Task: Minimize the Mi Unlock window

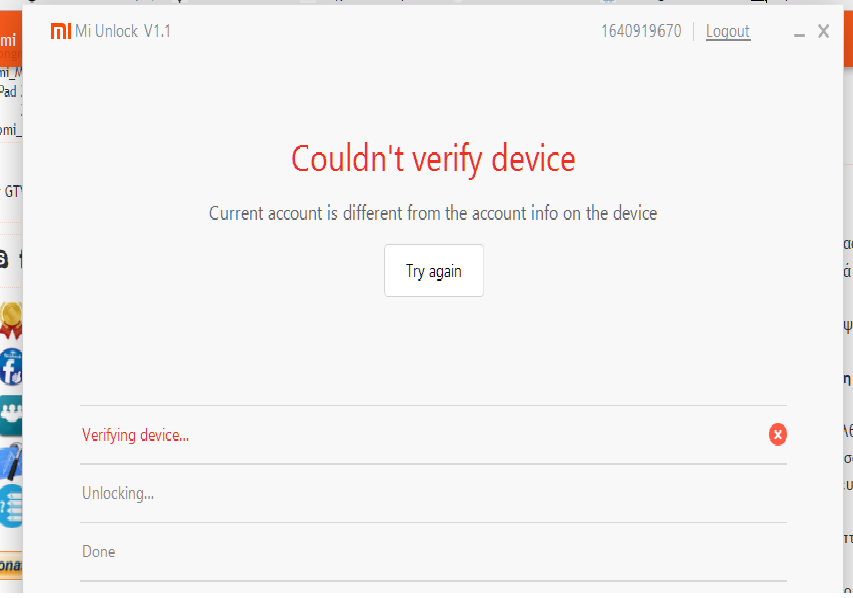Action: pyautogui.click(x=799, y=34)
